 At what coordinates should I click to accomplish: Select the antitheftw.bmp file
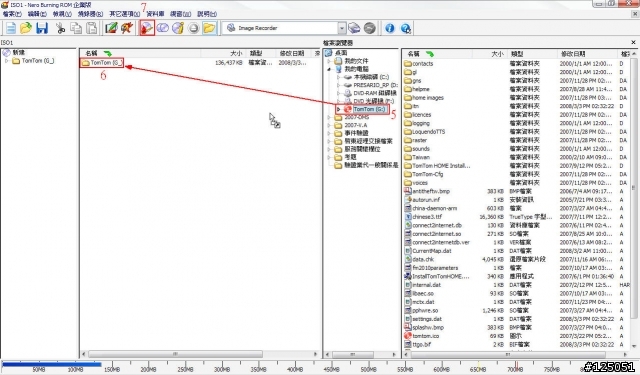coord(431,191)
